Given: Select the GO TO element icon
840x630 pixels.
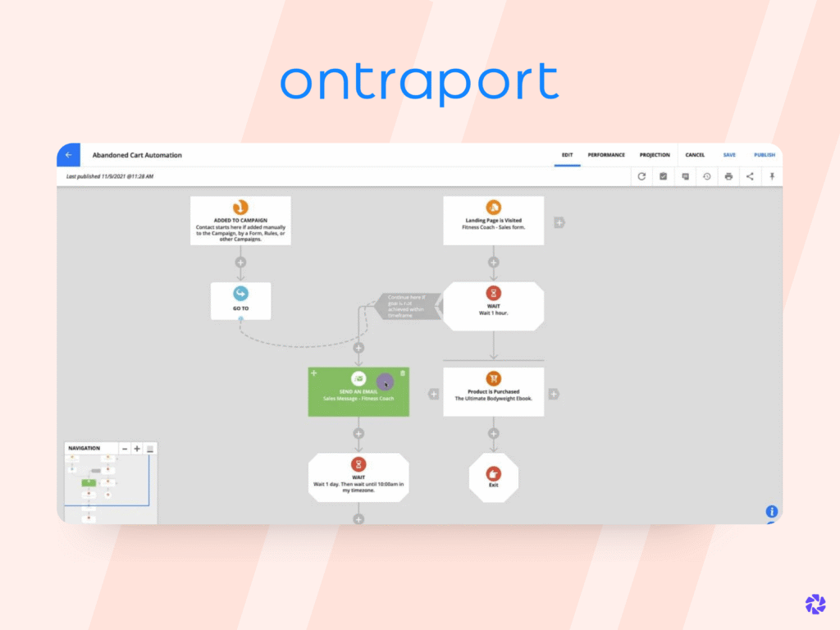Looking at the screenshot, I should [240, 295].
